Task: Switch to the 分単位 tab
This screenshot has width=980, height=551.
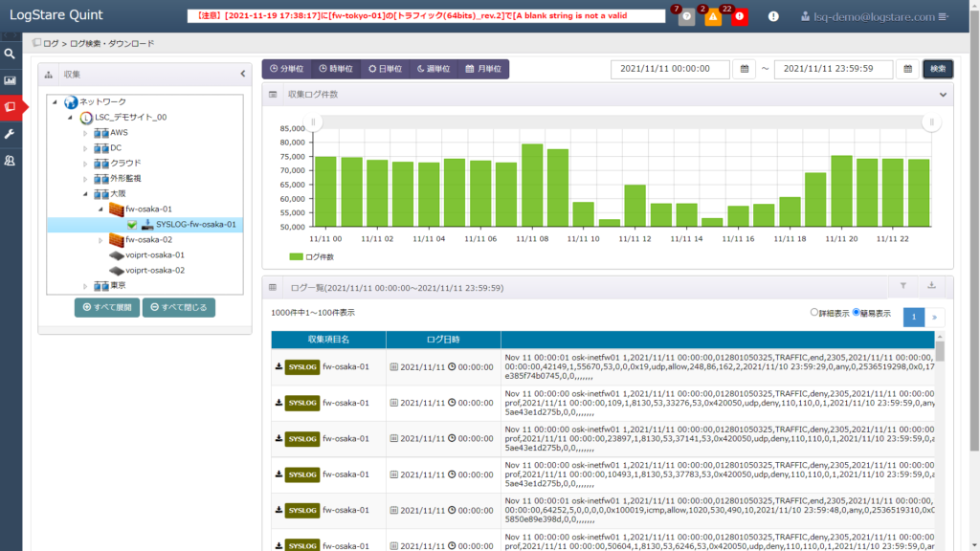Action: pos(286,69)
